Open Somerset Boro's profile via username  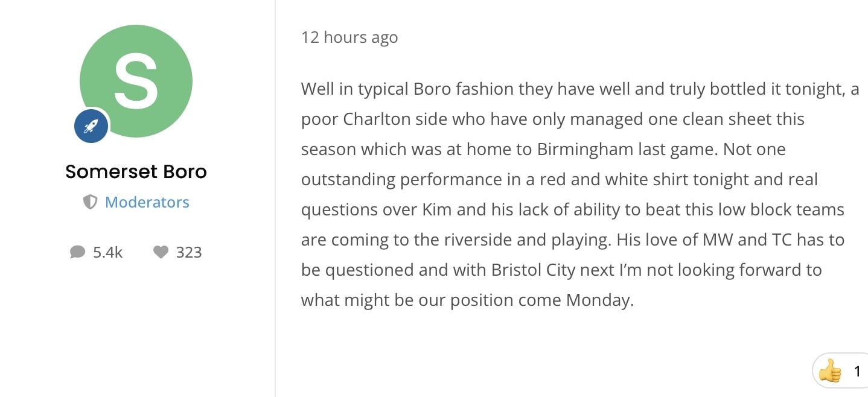136,172
